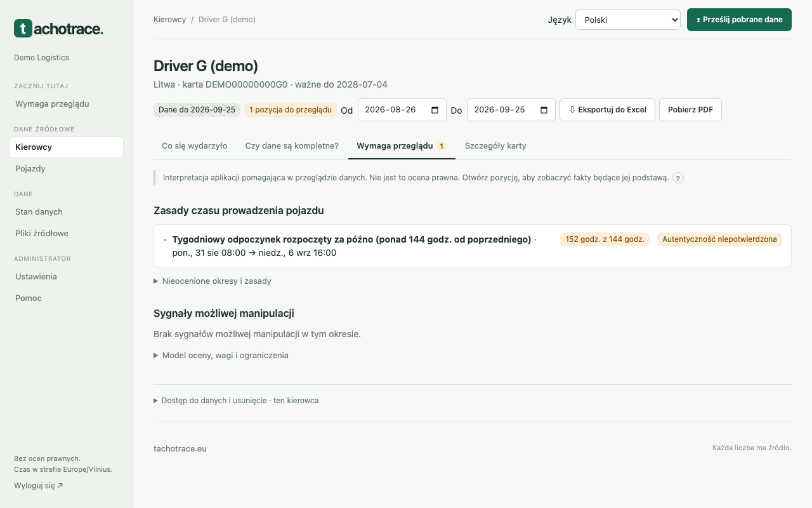Open Czy dane są kompletne? tab
812x508 pixels.
tap(292, 145)
